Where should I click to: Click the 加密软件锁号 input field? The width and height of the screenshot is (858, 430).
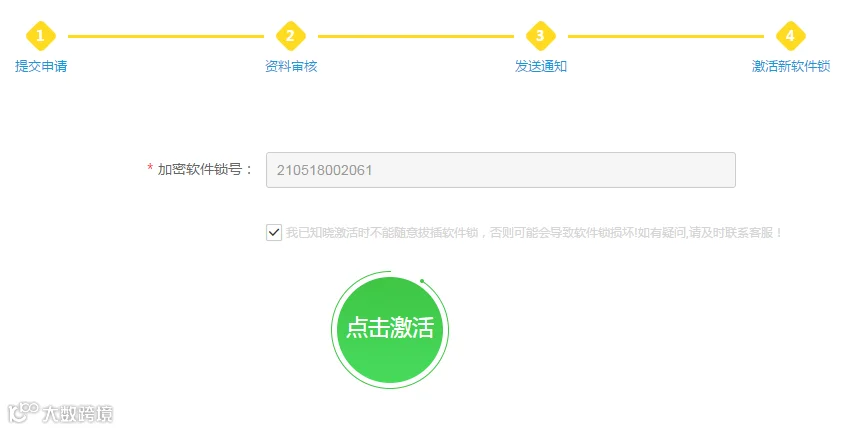[x=501, y=170]
